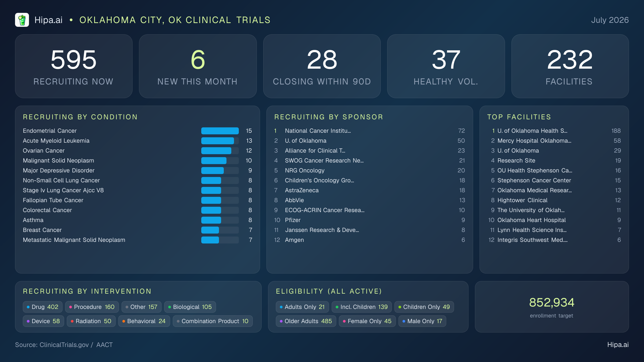Click the Male Only 17 chip
Image resolution: width=644 pixels, height=362 pixels.
[422, 321]
